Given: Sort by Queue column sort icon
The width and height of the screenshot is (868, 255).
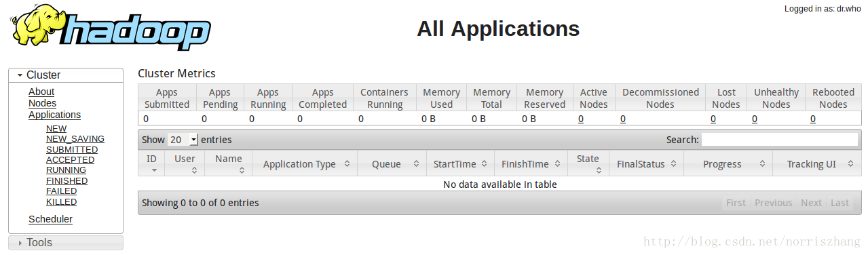Looking at the screenshot, I should tap(415, 164).
